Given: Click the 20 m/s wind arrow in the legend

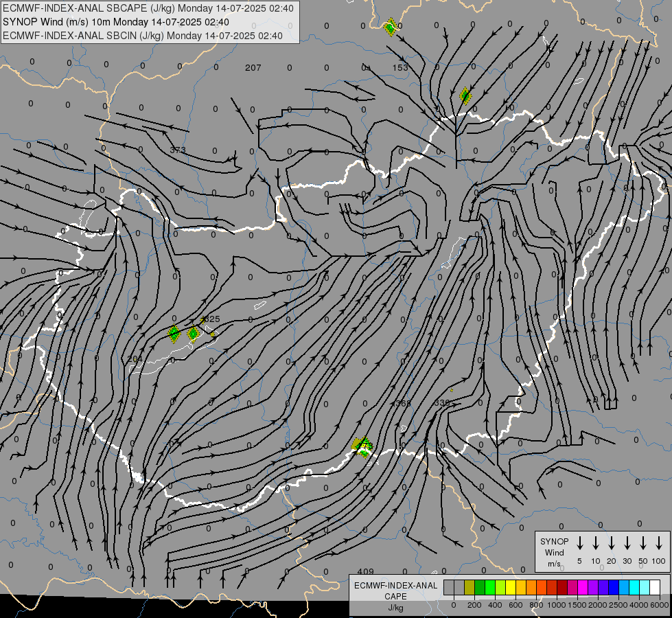Looking at the screenshot, I should click(x=611, y=543).
